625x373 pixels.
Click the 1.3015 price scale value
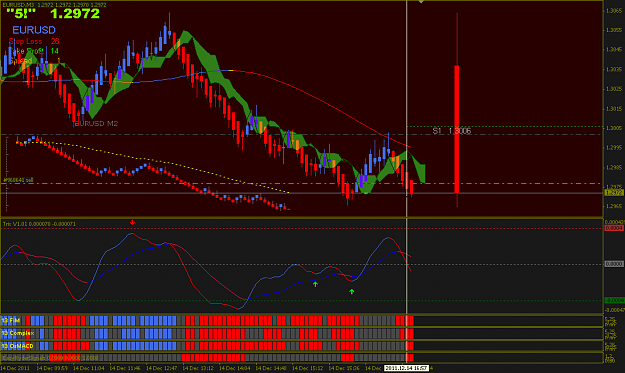click(x=614, y=108)
